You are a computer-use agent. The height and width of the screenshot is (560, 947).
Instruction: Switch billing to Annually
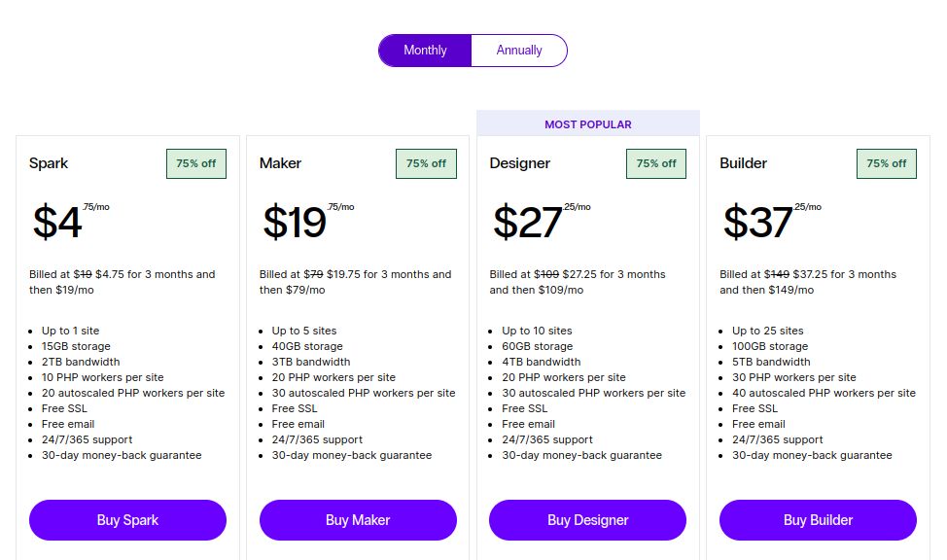(x=519, y=51)
